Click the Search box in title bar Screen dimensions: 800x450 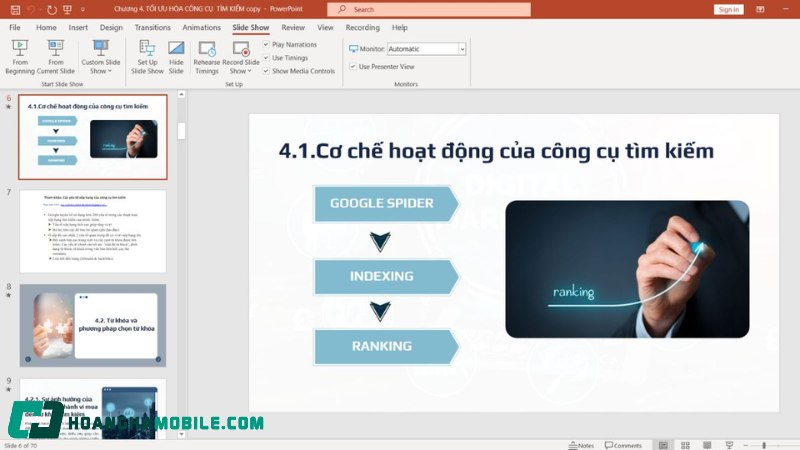429,9
